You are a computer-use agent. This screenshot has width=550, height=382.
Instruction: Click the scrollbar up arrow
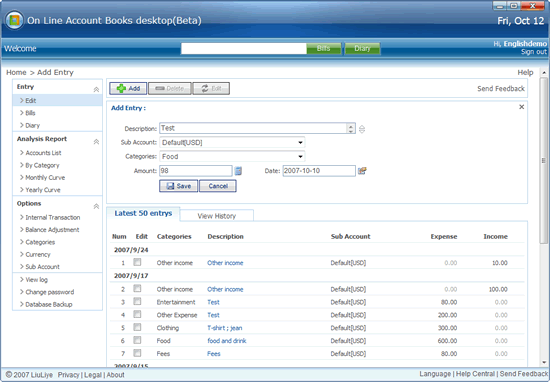pos(544,73)
